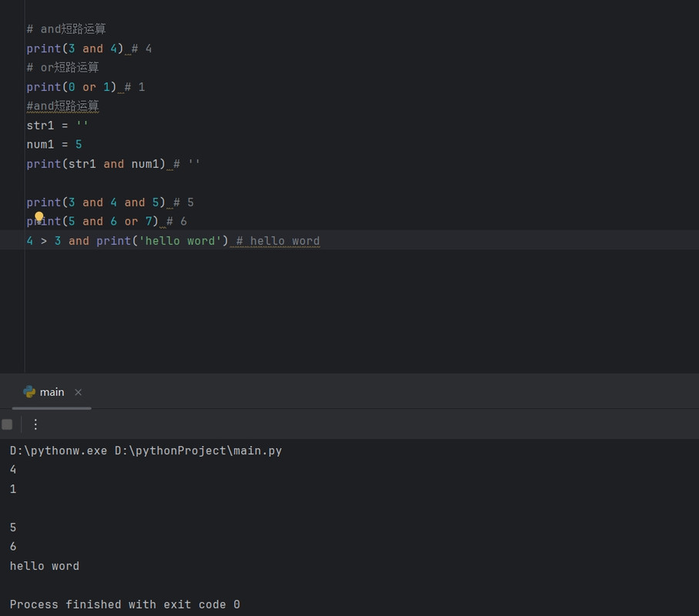Viewport: 699px width, 616px height.
Task: Click console output 'hello word'
Action: [x=45, y=566]
